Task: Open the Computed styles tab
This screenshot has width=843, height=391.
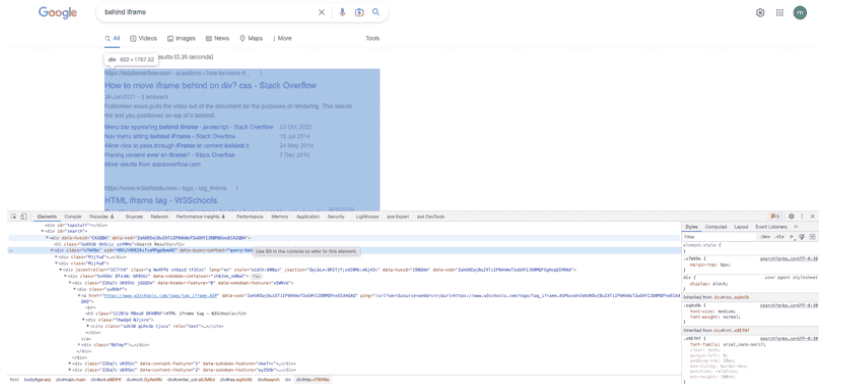Action: (716, 227)
